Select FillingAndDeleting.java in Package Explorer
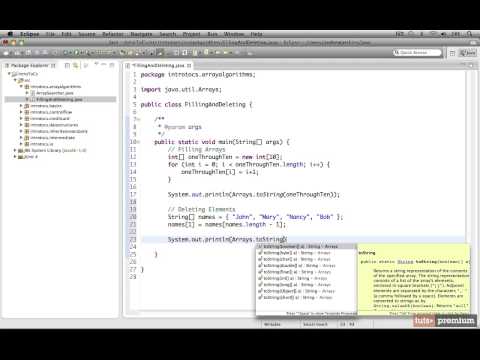480x360 pixels. point(59,99)
